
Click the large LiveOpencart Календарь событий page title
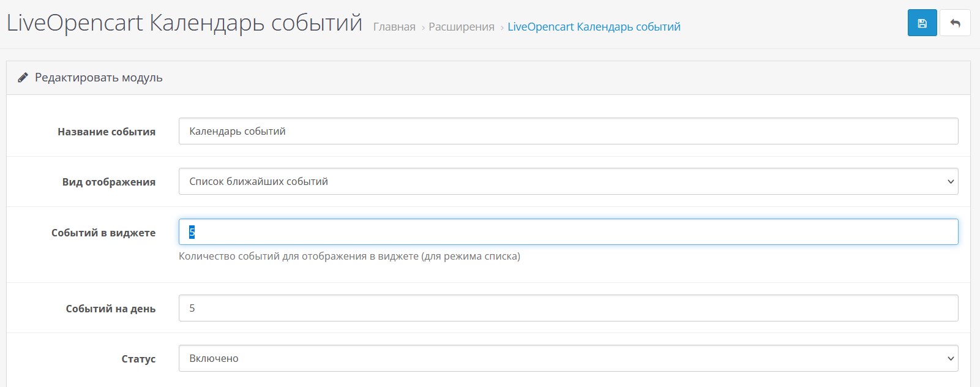point(184,23)
